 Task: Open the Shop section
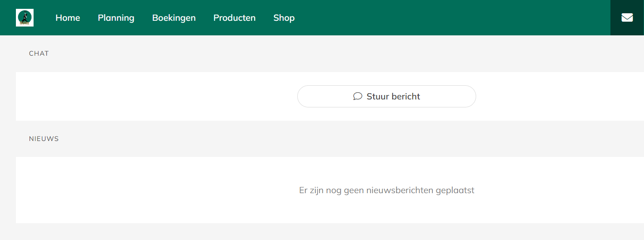284,18
